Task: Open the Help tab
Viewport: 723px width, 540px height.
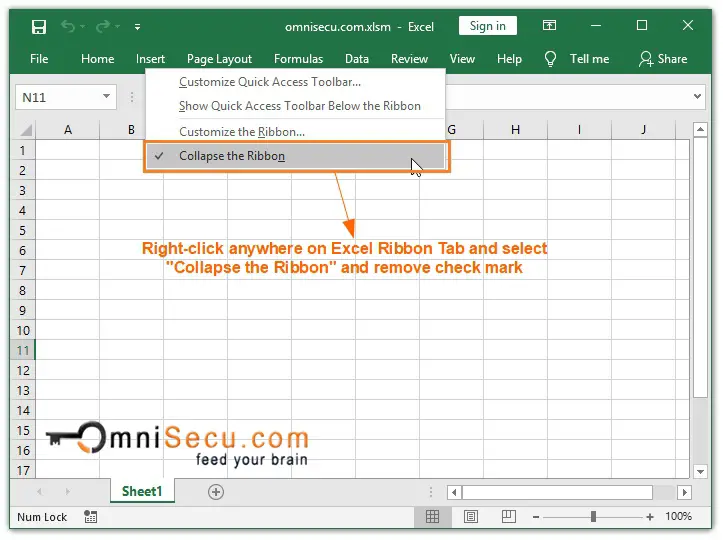Action: click(509, 59)
